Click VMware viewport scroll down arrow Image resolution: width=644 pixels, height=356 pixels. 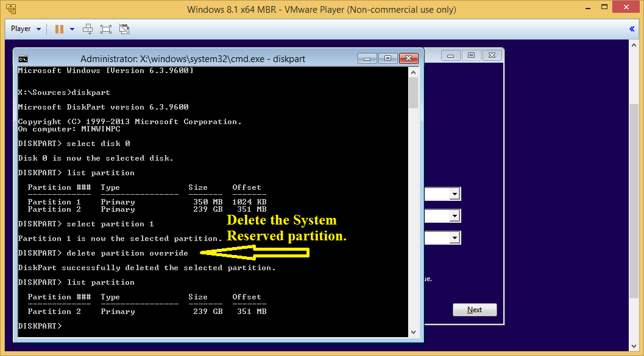coord(634,346)
